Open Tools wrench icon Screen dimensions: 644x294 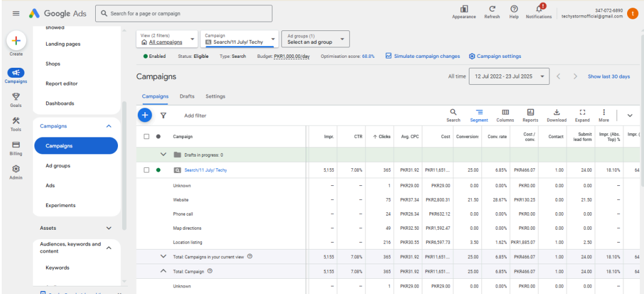pyautogui.click(x=16, y=121)
